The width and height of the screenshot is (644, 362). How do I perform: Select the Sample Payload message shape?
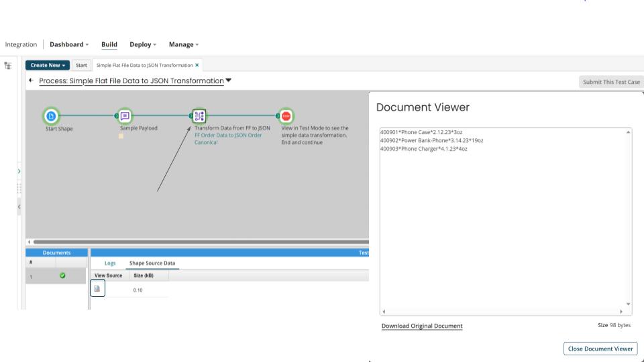click(x=125, y=115)
